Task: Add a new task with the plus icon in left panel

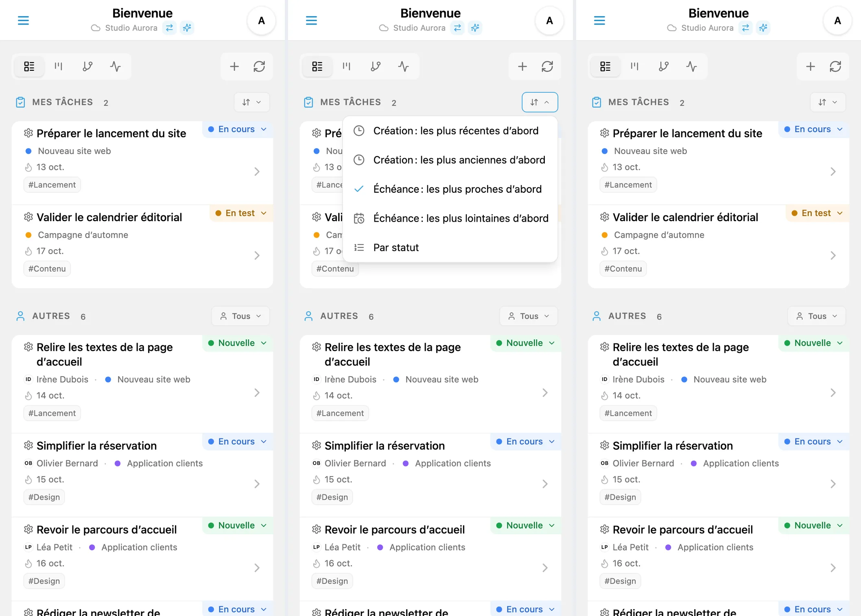Action: click(234, 66)
